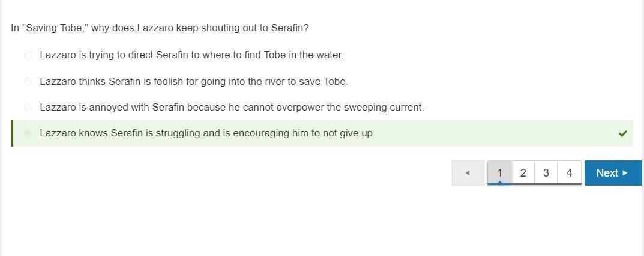This screenshot has height=256, width=644.
Task: Open question page 3
Action: pyautogui.click(x=546, y=173)
